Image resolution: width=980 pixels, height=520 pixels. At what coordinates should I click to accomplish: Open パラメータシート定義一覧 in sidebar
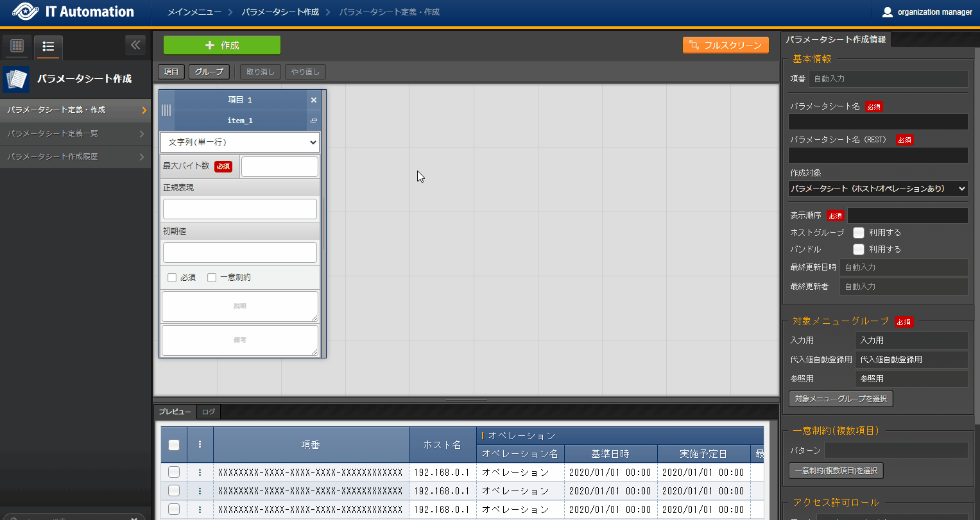pos(75,133)
